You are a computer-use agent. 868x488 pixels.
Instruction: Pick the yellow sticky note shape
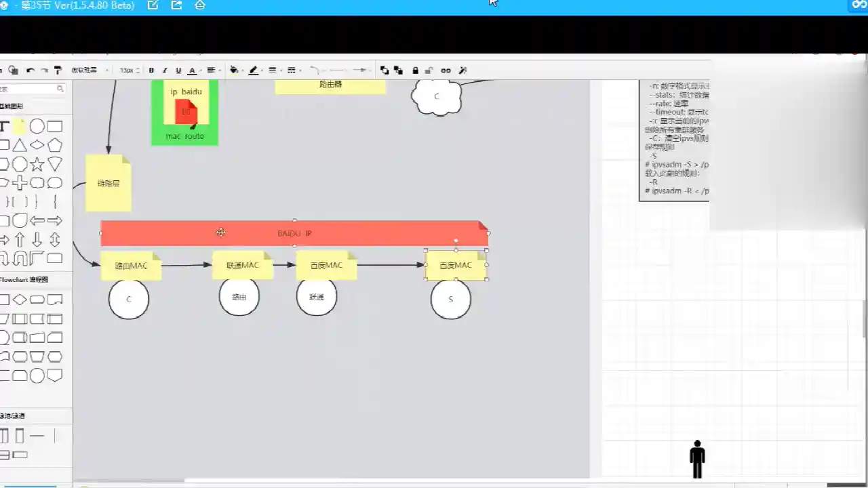pyautogui.click(x=20, y=127)
